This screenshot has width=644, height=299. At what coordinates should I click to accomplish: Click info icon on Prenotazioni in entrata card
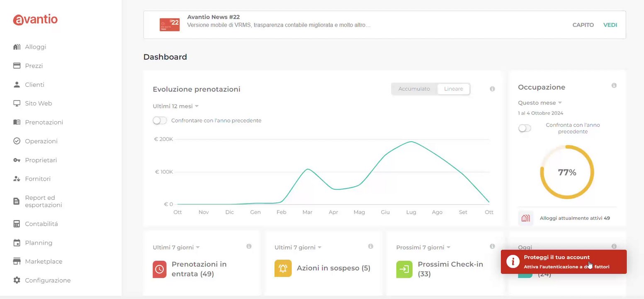pyautogui.click(x=249, y=246)
